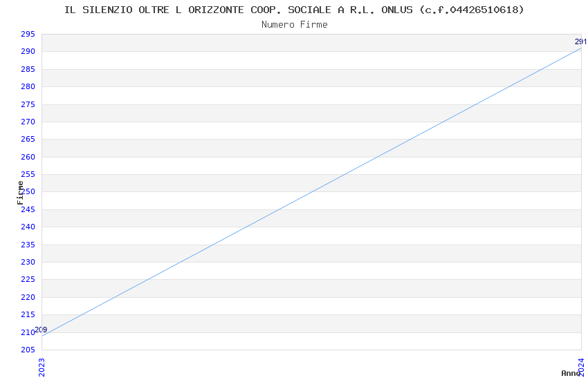Image resolution: width=588 pixels, height=380 pixels.
Task: Click the 'Numero Firme' subtitle
Action: coord(295,25)
